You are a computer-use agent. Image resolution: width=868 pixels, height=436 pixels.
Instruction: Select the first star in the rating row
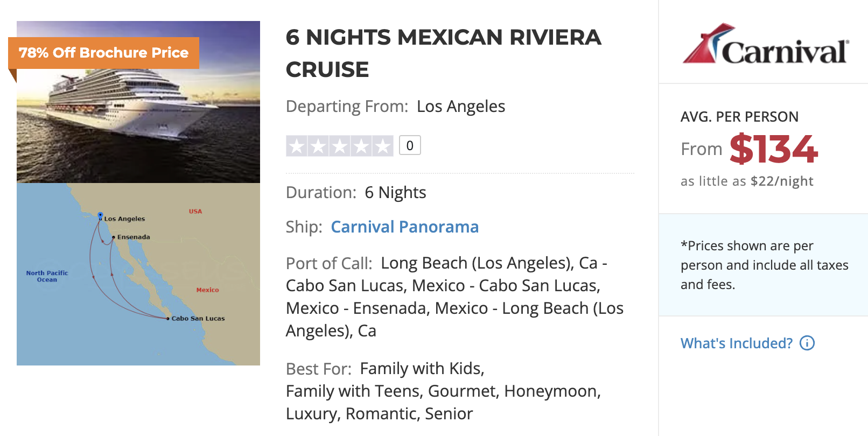point(296,145)
